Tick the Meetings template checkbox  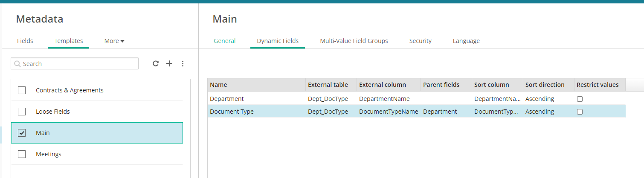pos(22,154)
